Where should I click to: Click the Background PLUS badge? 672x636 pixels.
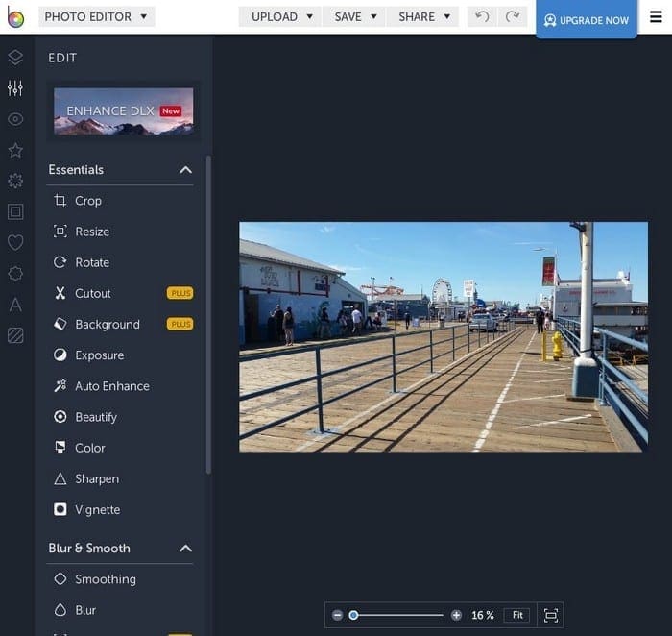[180, 324]
